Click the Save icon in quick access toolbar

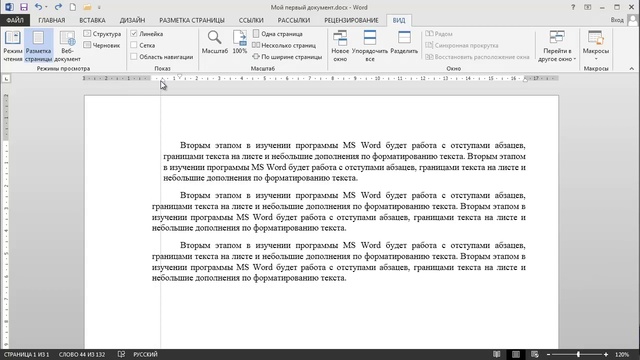[24, 7]
